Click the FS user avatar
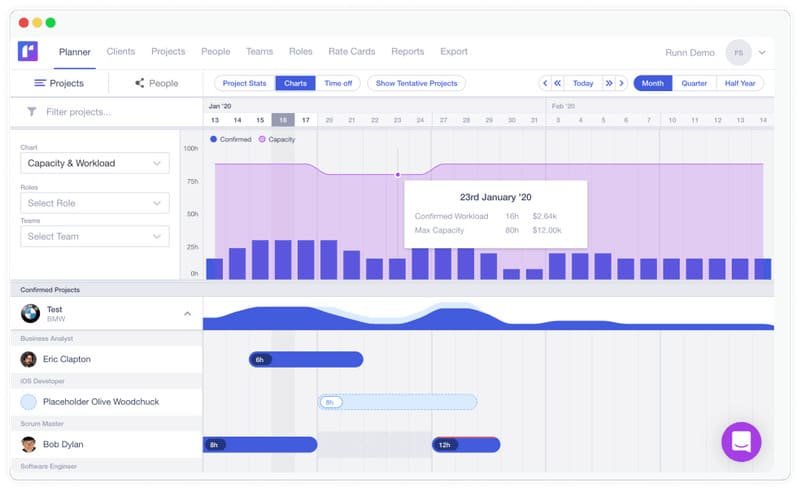Screen dimensions: 800x490 [738, 52]
